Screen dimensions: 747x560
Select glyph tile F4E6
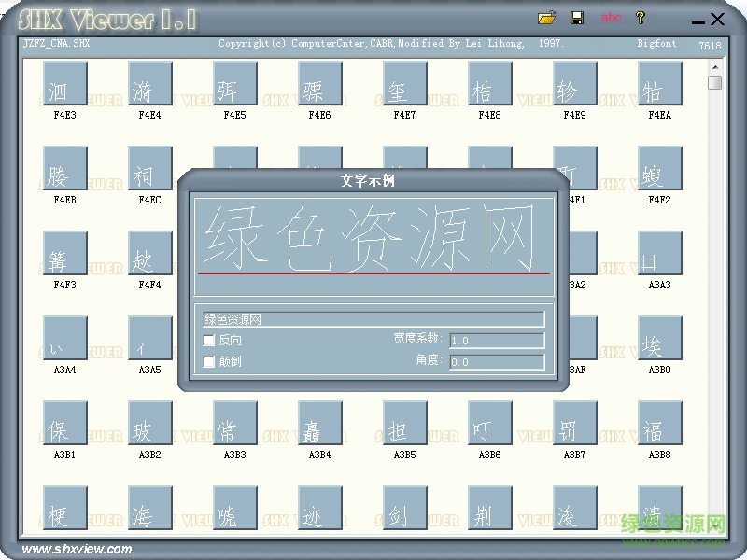(320, 84)
